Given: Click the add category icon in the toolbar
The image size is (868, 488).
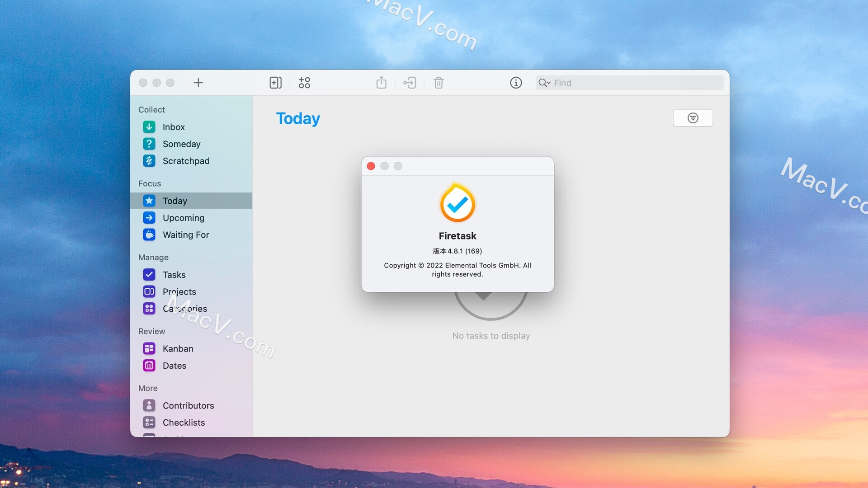Looking at the screenshot, I should [x=304, y=83].
